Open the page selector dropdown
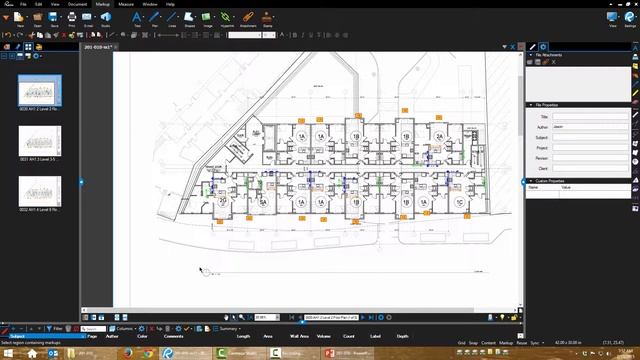This screenshot has height=360, width=640. 331,317
